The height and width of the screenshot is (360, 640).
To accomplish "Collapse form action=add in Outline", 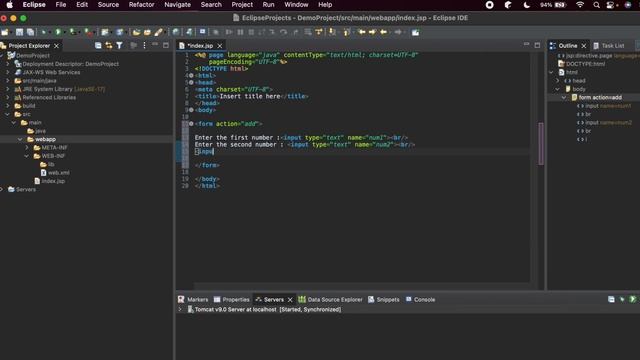I will (x=564, y=97).
